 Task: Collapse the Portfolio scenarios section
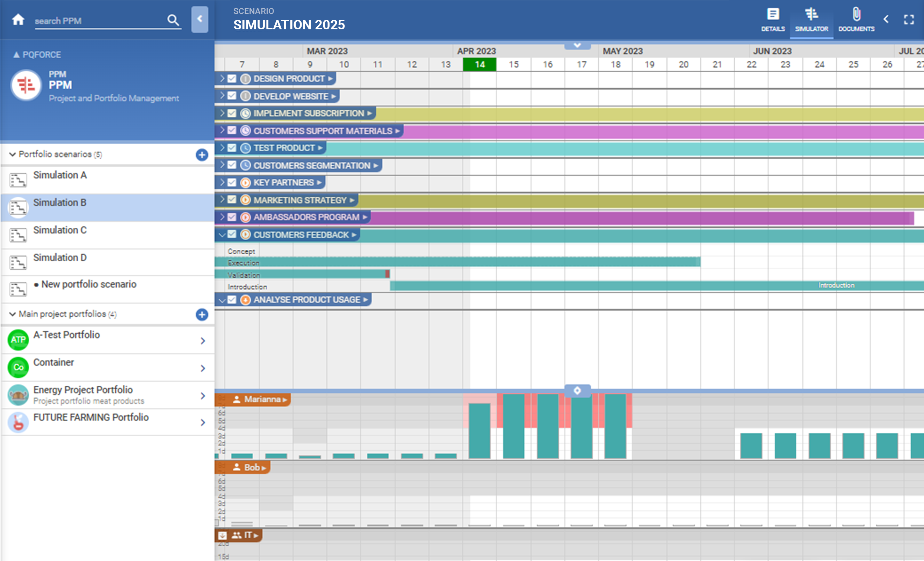(x=12, y=154)
